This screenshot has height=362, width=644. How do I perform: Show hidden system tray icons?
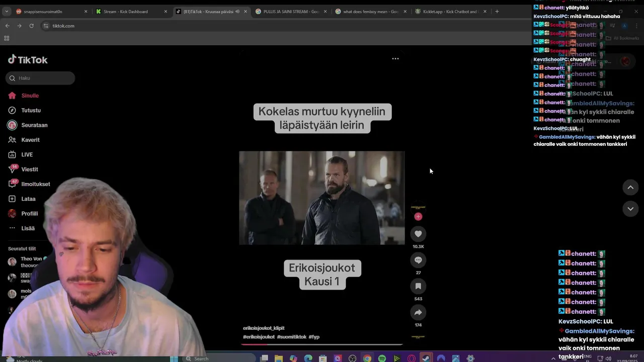pos(553,358)
